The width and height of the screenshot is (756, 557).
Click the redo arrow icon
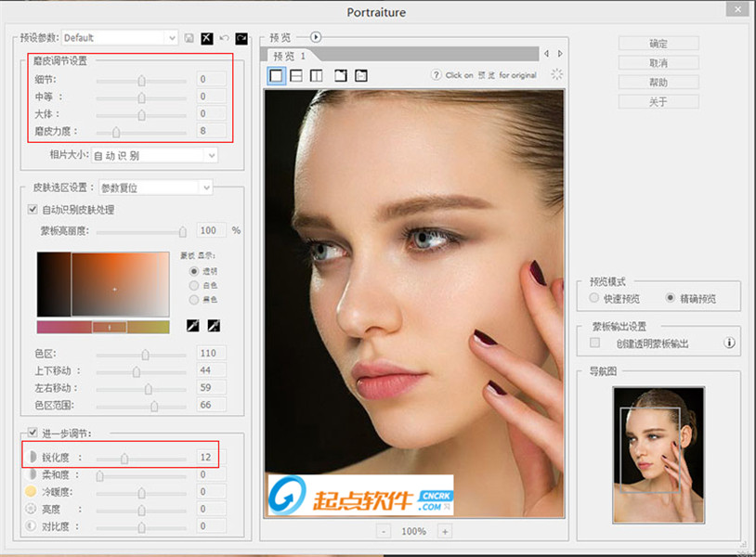pyautogui.click(x=241, y=38)
